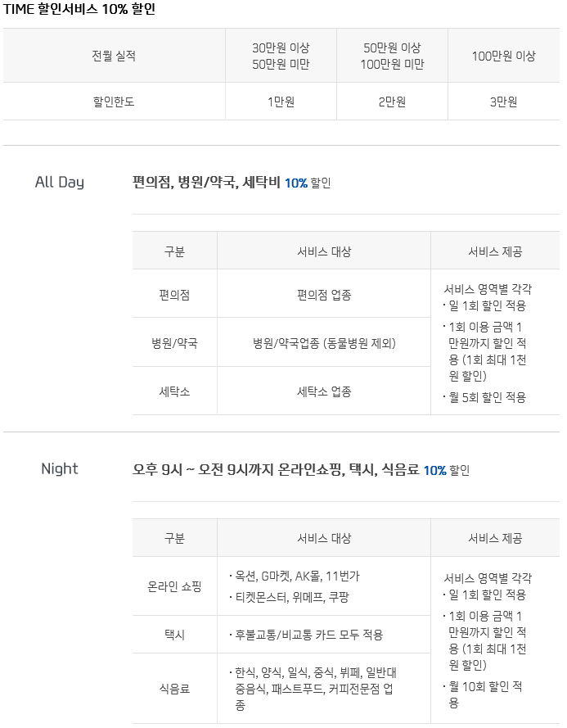The image size is (567, 728).
Task: Click 병원/약국업종 (동물병원 제외) cell
Action: click(x=324, y=343)
